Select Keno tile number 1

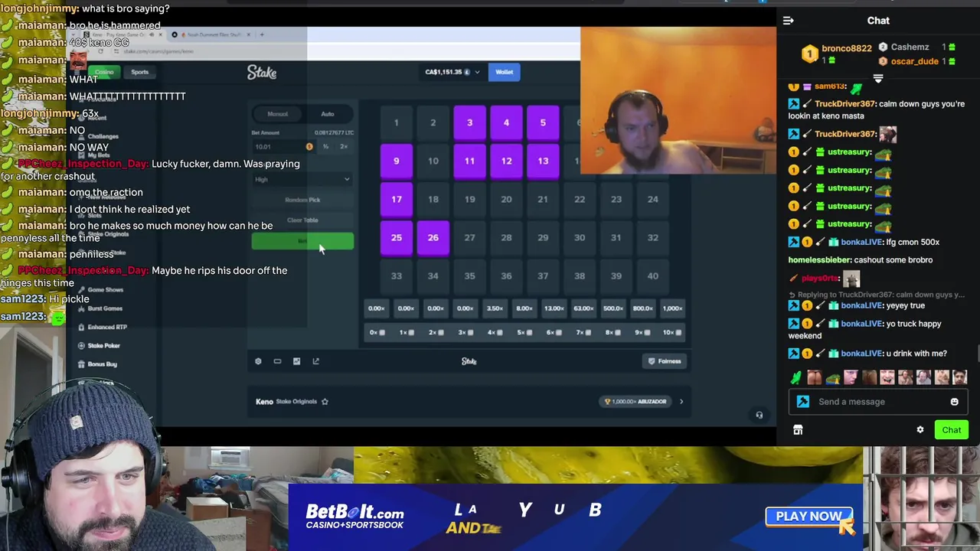(396, 122)
